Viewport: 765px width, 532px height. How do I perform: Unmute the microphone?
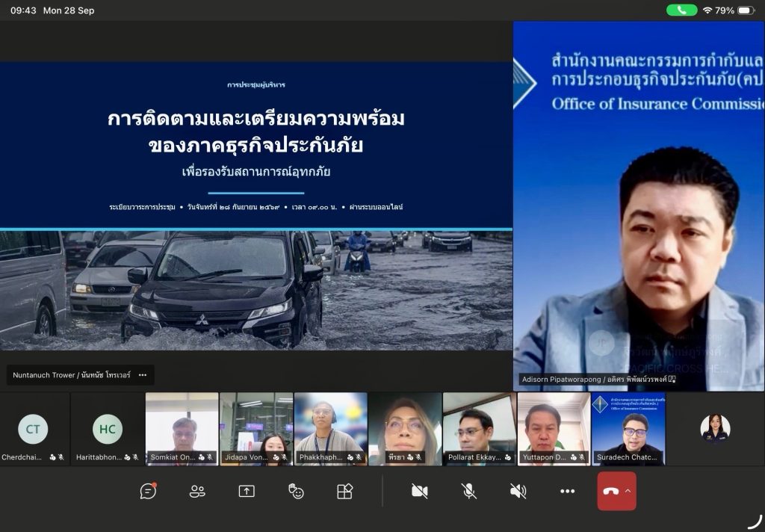[469, 491]
